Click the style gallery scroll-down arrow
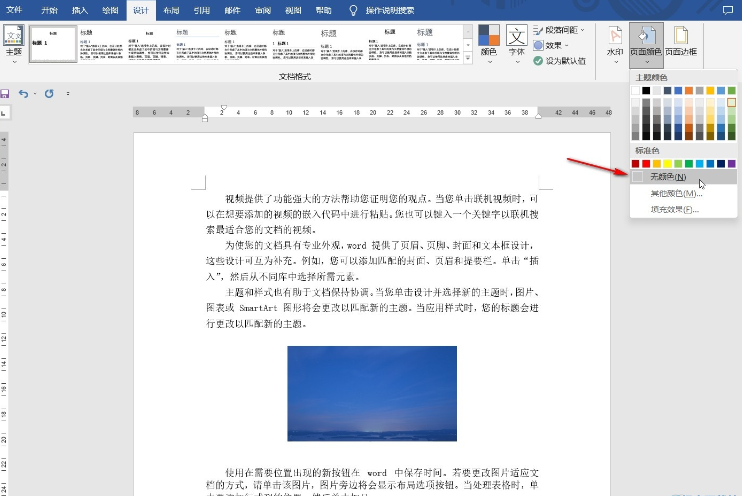 (468, 45)
